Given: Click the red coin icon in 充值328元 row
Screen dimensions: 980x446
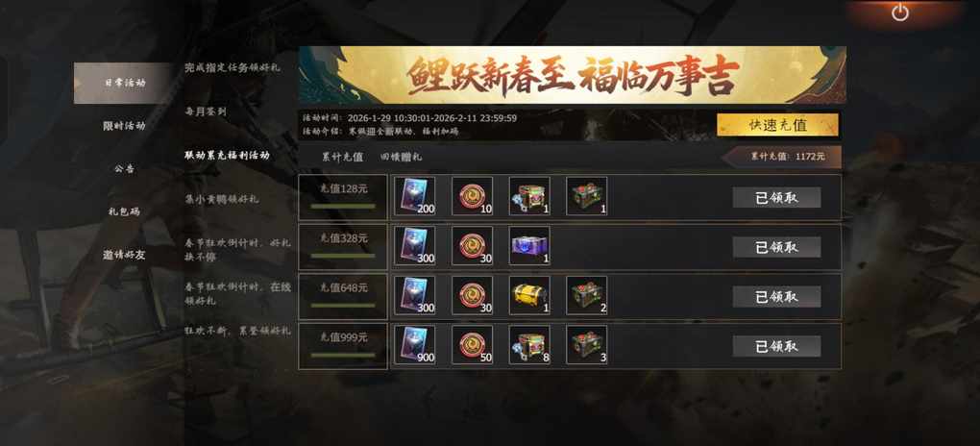Looking at the screenshot, I should [x=472, y=245].
